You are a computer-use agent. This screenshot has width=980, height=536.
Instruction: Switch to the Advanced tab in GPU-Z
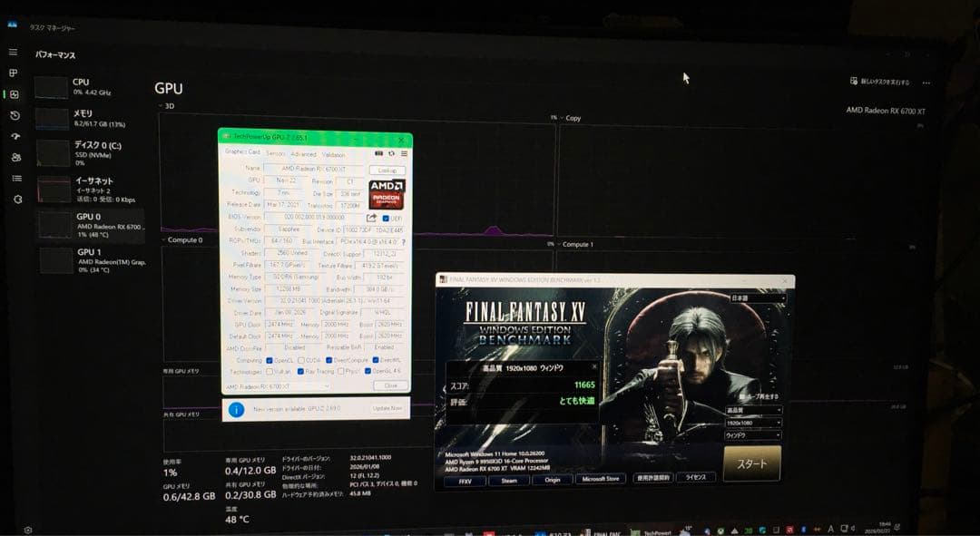click(x=303, y=153)
